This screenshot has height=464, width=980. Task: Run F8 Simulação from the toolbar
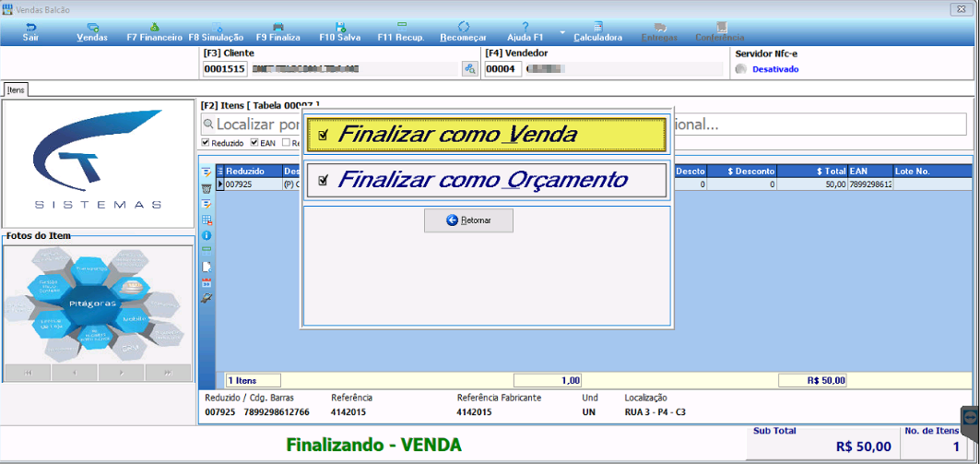(x=217, y=32)
